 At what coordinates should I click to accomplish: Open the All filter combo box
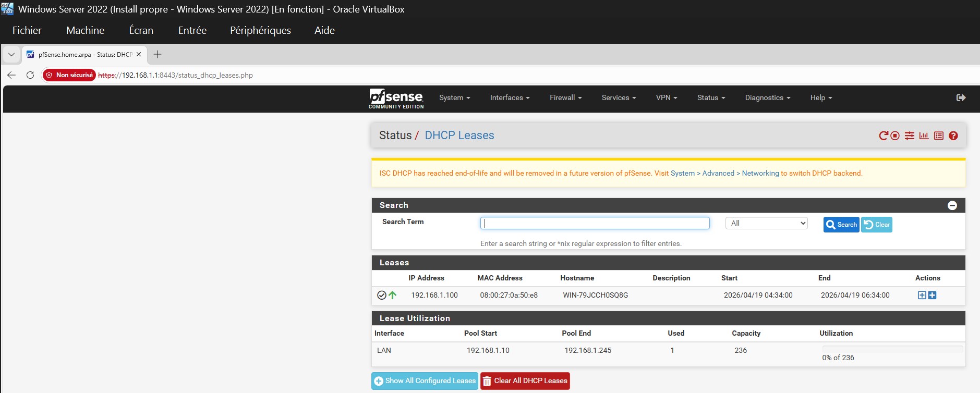(767, 223)
